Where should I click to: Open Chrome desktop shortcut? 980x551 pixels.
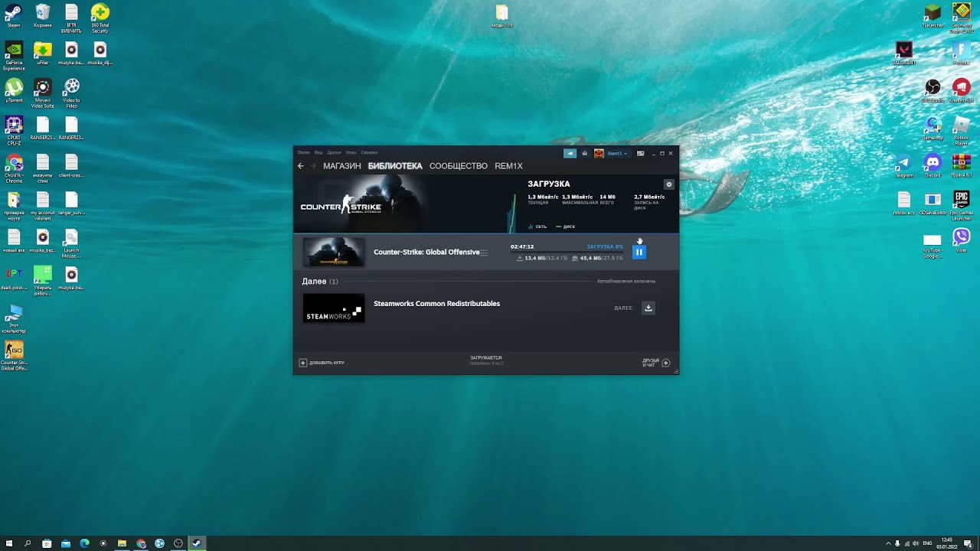[x=14, y=168]
